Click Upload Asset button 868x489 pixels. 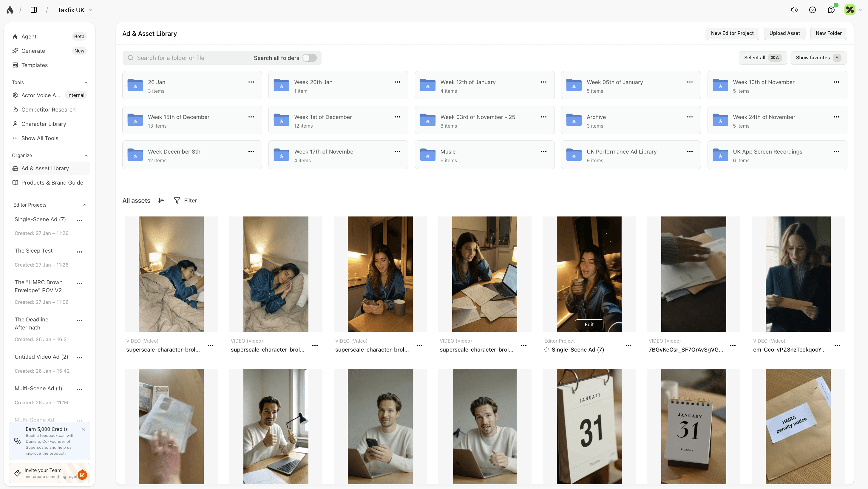[784, 33]
